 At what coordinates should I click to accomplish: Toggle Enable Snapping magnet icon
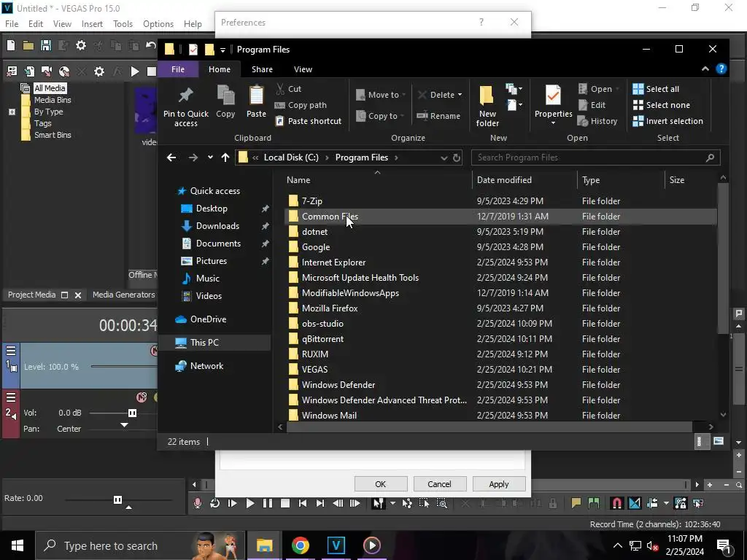pos(617,503)
